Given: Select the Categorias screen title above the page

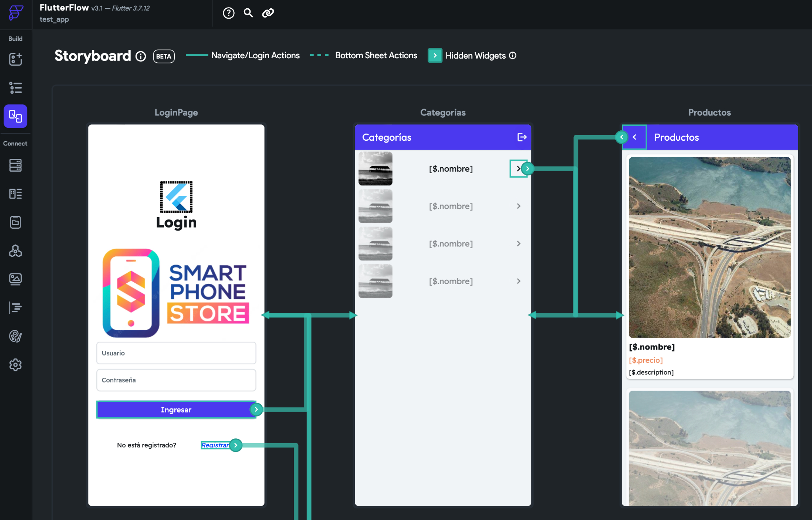Looking at the screenshot, I should 443,113.
